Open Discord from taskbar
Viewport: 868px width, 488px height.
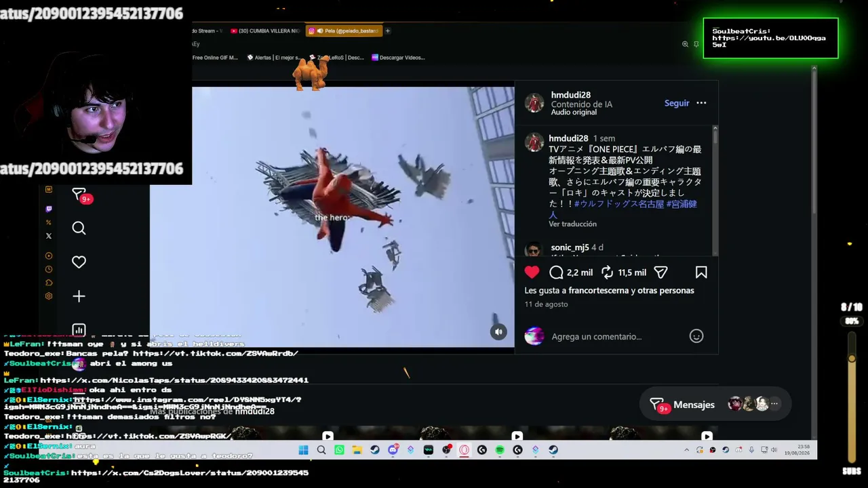click(393, 450)
